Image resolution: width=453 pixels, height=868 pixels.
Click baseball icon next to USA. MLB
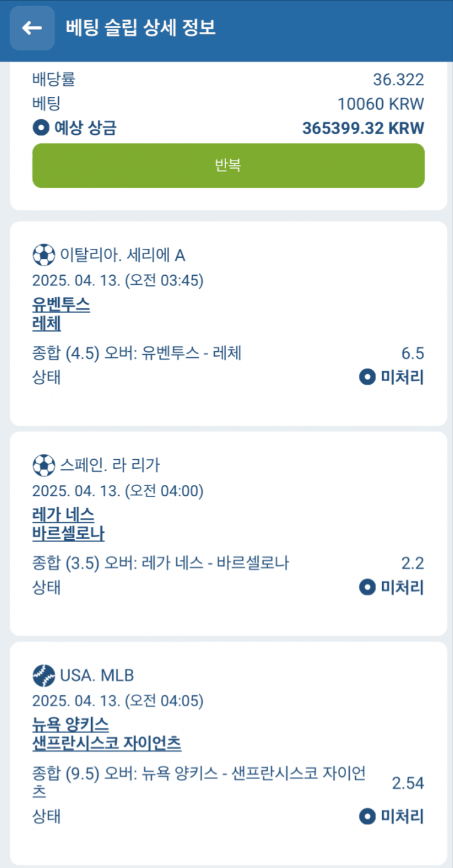pyautogui.click(x=43, y=676)
